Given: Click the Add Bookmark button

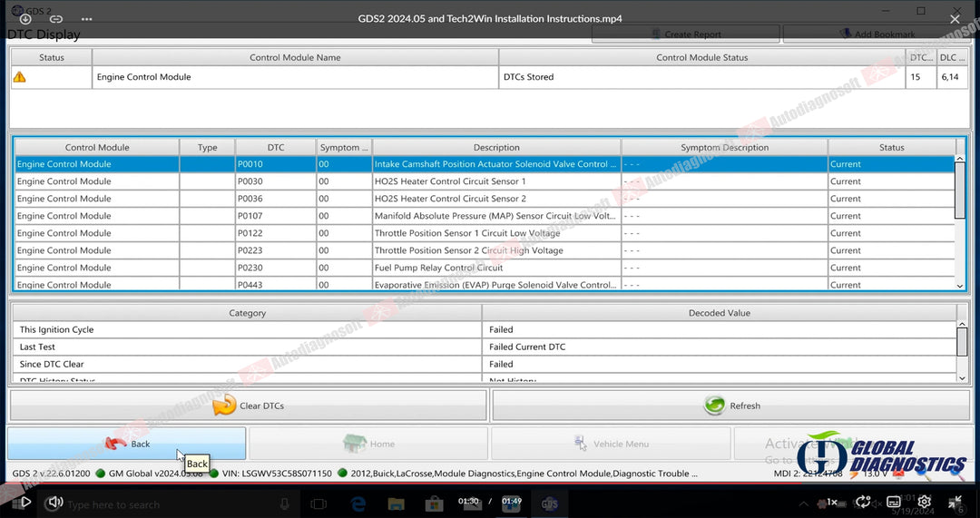Looking at the screenshot, I should (877, 34).
